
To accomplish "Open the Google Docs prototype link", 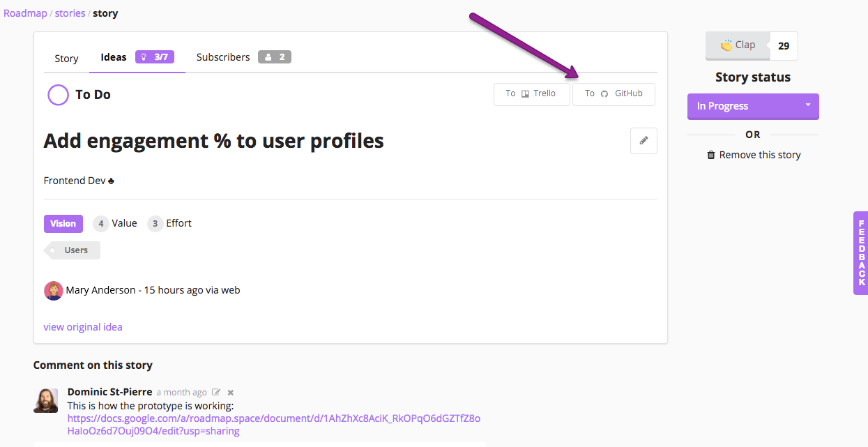I will (274, 418).
